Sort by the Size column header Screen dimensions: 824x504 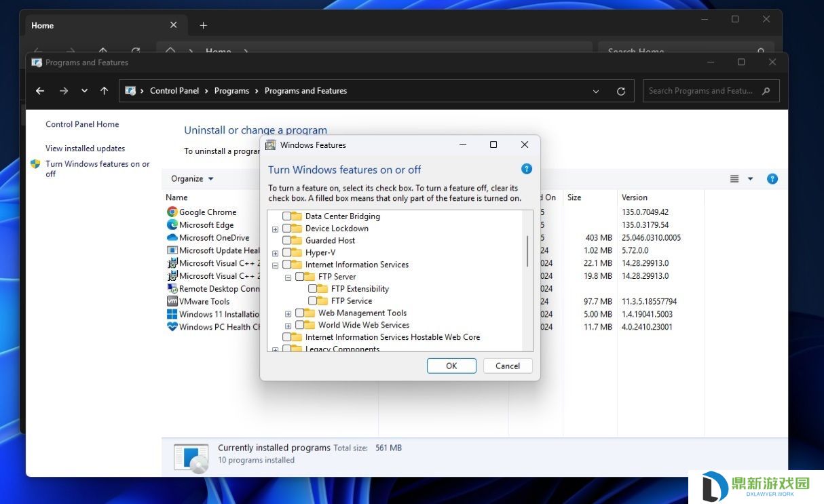tap(574, 197)
